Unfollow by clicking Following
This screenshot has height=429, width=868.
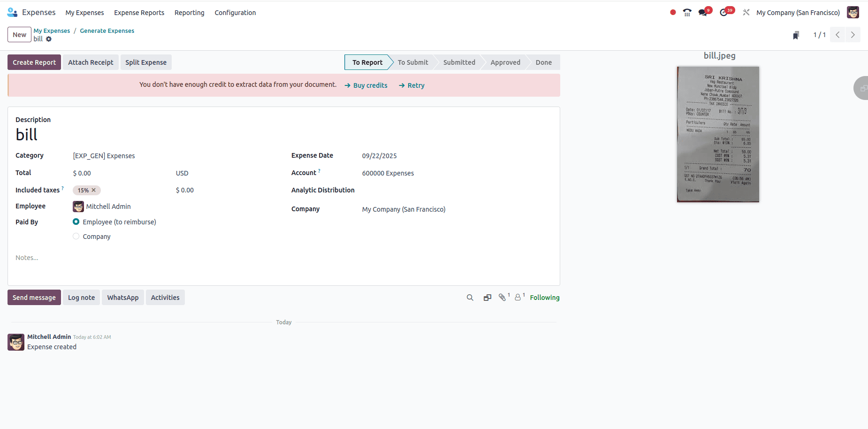click(x=544, y=297)
